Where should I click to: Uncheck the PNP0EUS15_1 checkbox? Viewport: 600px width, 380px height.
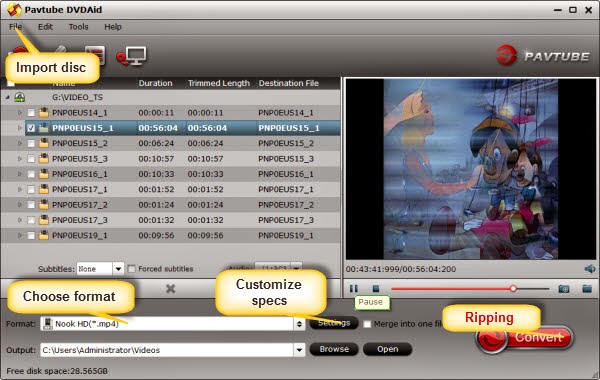pyautogui.click(x=31, y=128)
